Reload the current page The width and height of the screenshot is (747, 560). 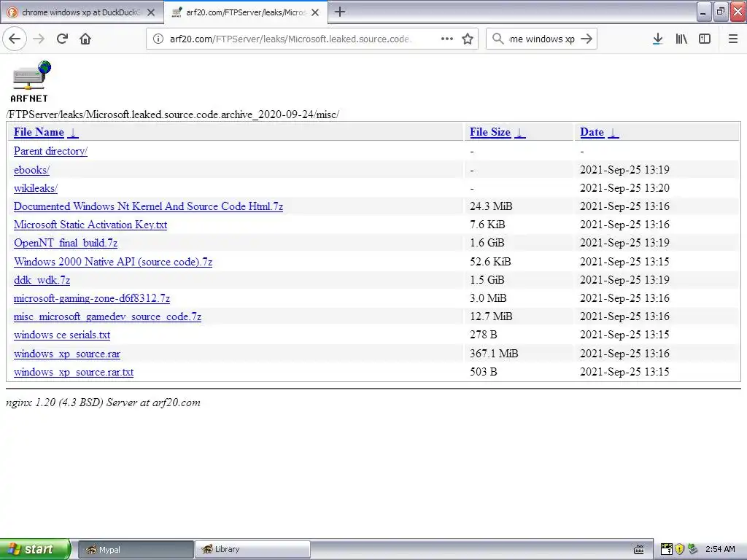click(x=62, y=39)
